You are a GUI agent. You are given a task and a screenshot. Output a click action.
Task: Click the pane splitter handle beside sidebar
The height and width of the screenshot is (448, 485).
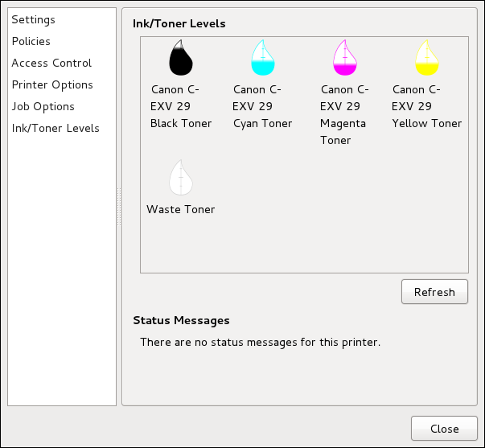click(x=119, y=207)
